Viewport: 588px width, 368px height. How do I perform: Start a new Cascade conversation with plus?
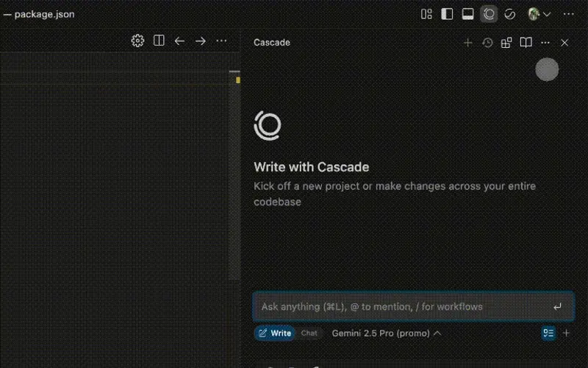point(467,43)
